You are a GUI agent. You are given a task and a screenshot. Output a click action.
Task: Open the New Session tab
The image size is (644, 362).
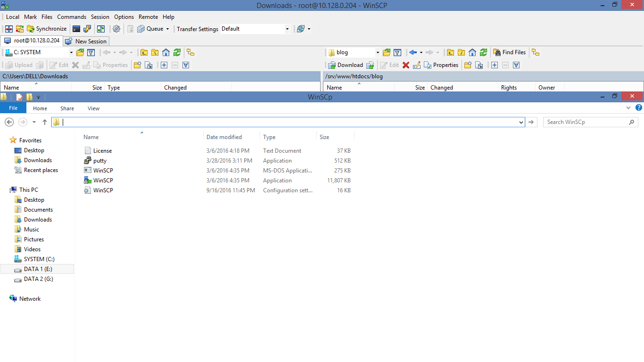click(86, 41)
